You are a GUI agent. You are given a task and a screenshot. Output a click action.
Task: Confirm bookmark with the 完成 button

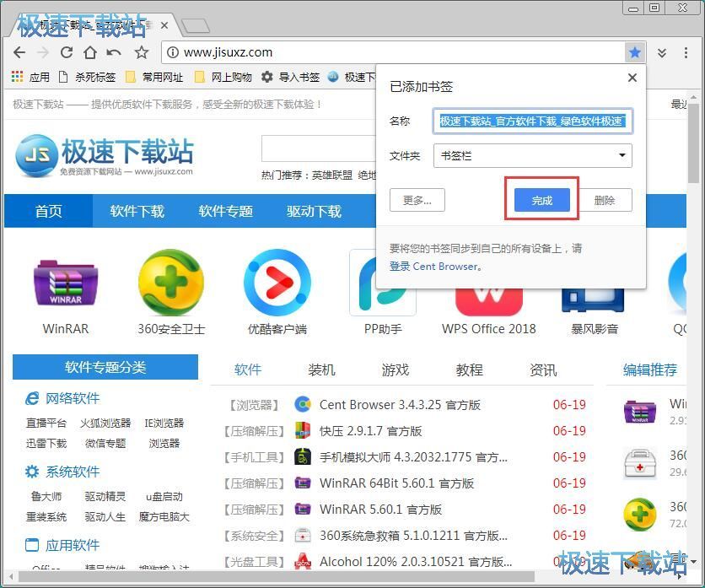pyautogui.click(x=541, y=200)
